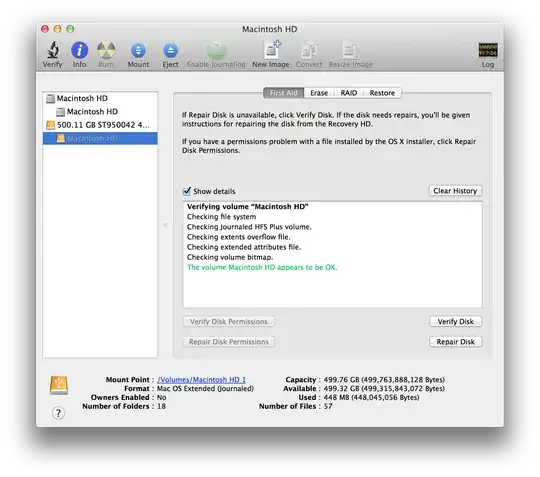Clear History of the log output

click(x=455, y=191)
